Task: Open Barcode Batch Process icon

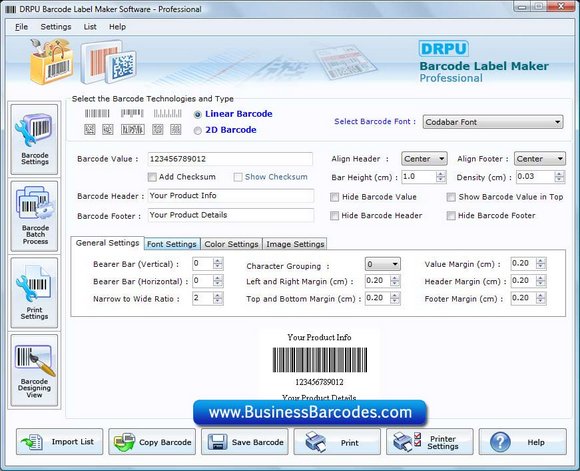Action: 34,216
